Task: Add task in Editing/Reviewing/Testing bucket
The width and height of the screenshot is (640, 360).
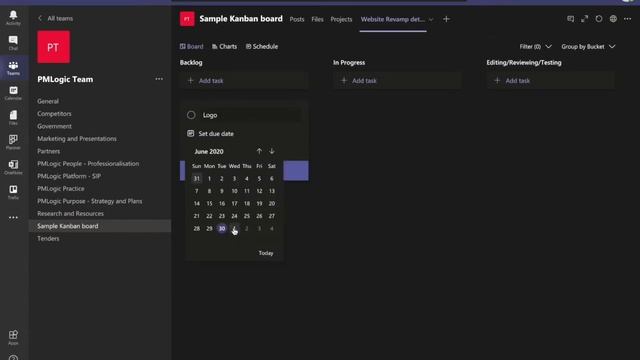Action: [x=551, y=80]
